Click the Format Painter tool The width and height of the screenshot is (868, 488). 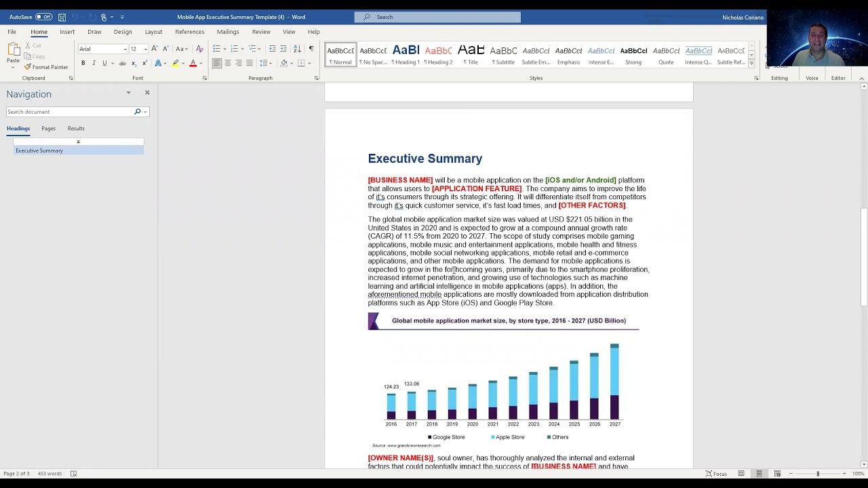click(x=45, y=67)
